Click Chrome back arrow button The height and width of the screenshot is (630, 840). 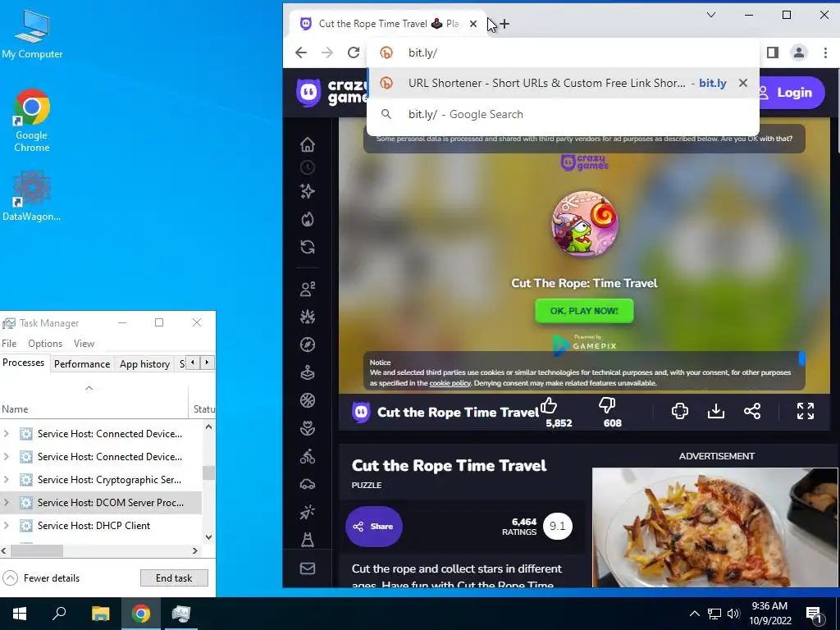click(301, 52)
